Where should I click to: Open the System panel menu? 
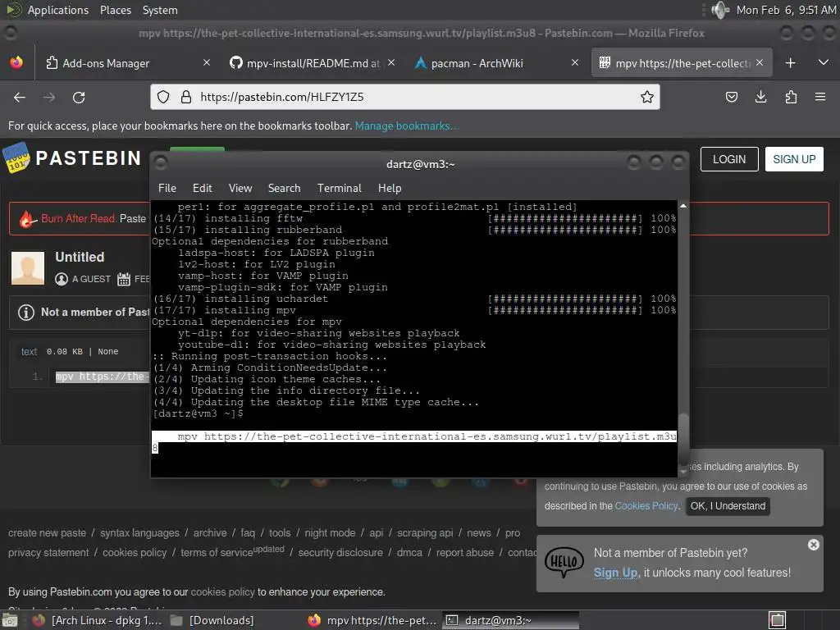click(x=160, y=10)
